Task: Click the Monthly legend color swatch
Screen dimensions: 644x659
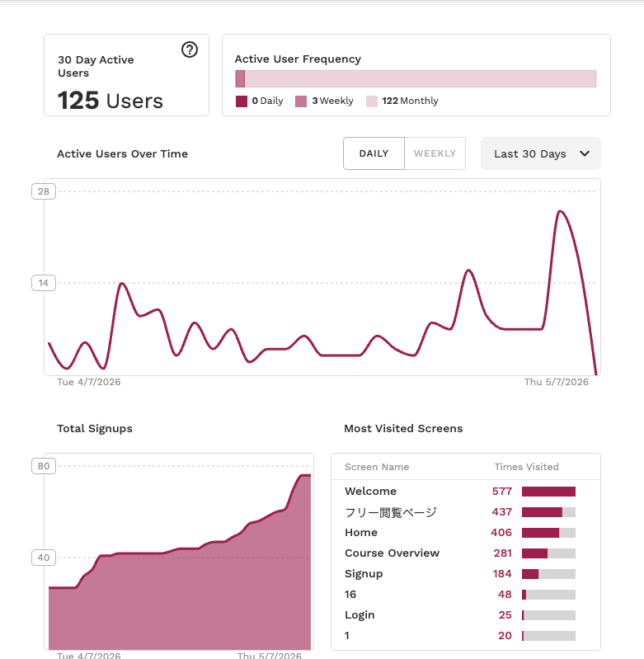Action: tap(372, 101)
